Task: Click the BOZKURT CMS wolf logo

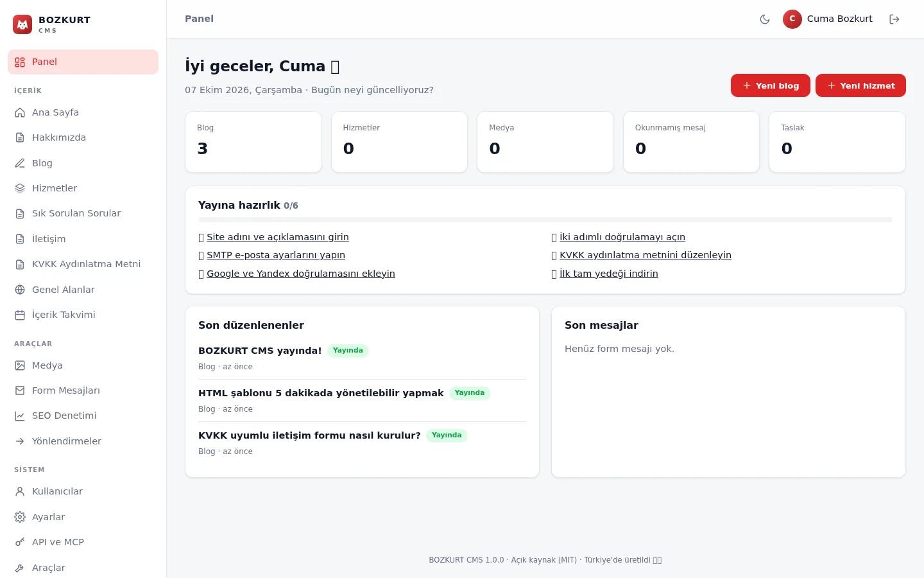Action: 22,24
